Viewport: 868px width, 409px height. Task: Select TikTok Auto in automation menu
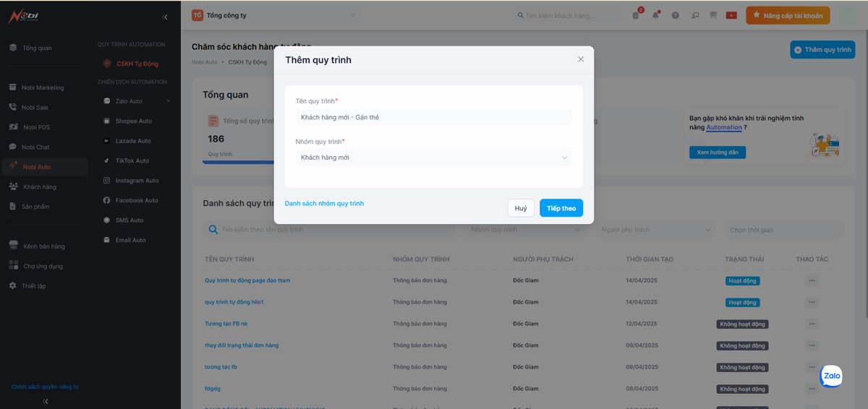pyautogui.click(x=132, y=160)
